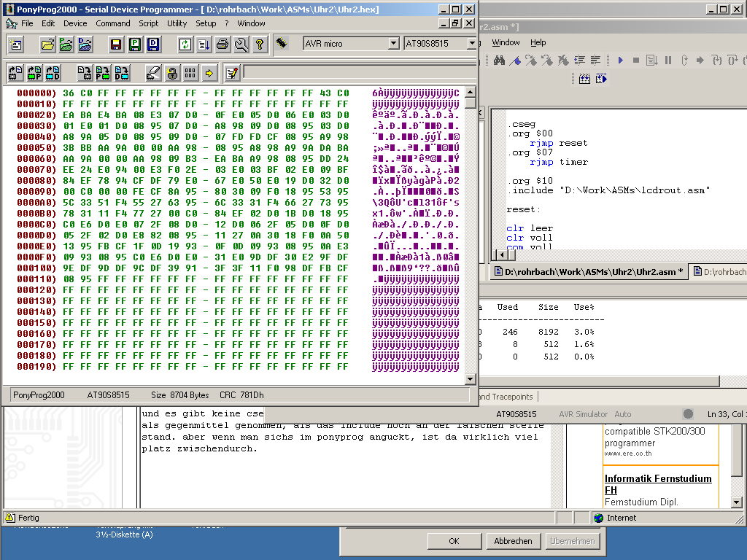Viewport: 747px width, 560px height.
Task: Click the Erase device eraser icon
Action: (x=153, y=73)
